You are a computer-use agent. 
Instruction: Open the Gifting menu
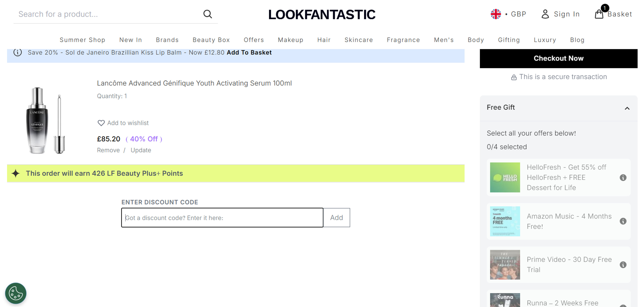click(x=509, y=40)
